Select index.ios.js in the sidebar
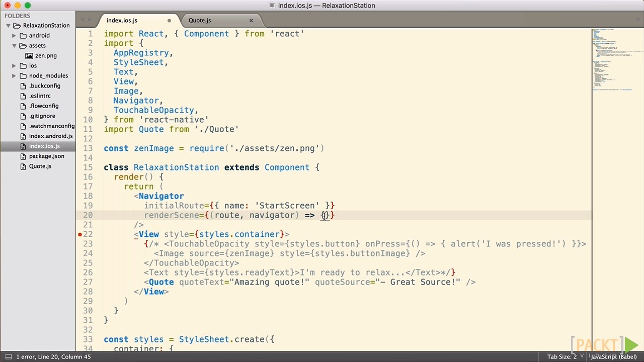The width and height of the screenshot is (644, 362). click(44, 146)
